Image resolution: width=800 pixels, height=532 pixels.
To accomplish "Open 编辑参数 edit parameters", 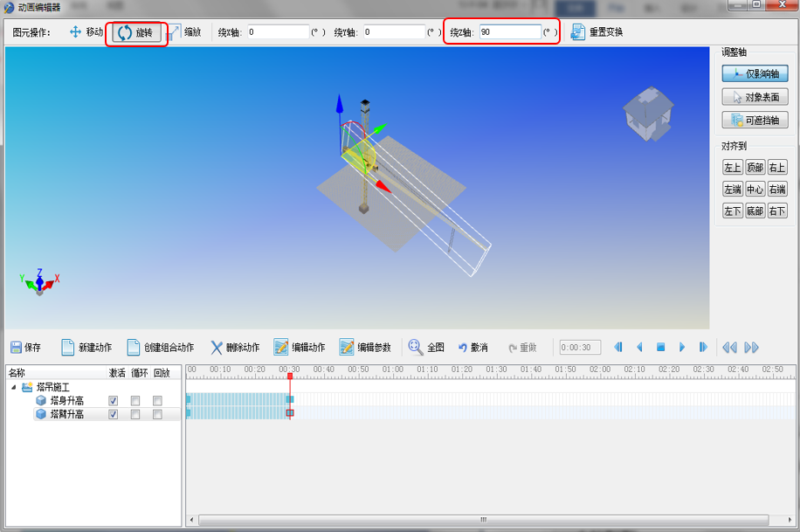I will [365, 347].
